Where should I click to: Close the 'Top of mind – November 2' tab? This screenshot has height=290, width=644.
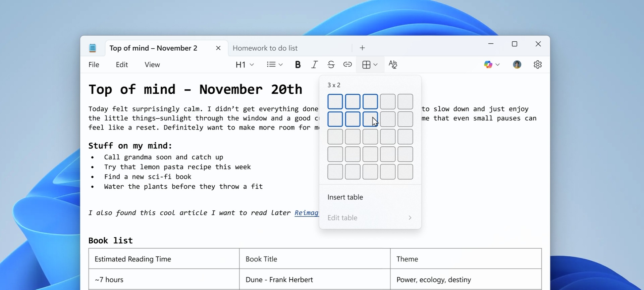pyautogui.click(x=218, y=48)
